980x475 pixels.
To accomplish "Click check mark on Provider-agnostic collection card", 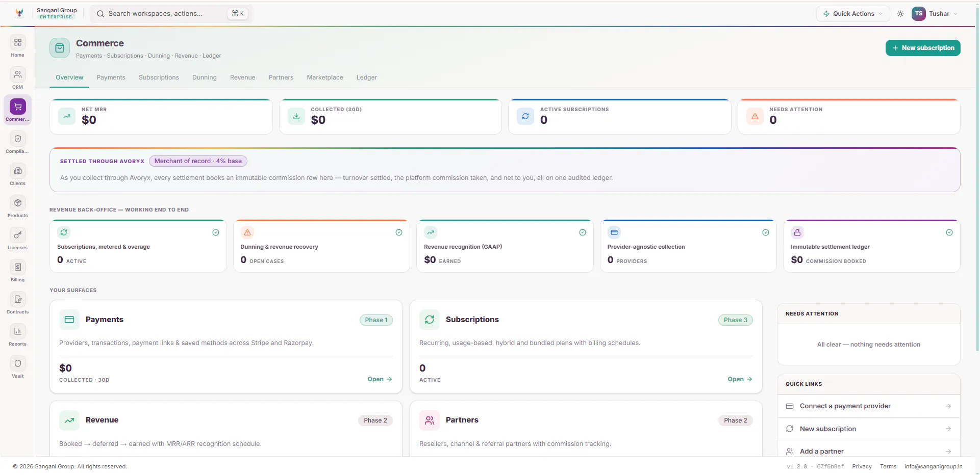I will (x=766, y=232).
